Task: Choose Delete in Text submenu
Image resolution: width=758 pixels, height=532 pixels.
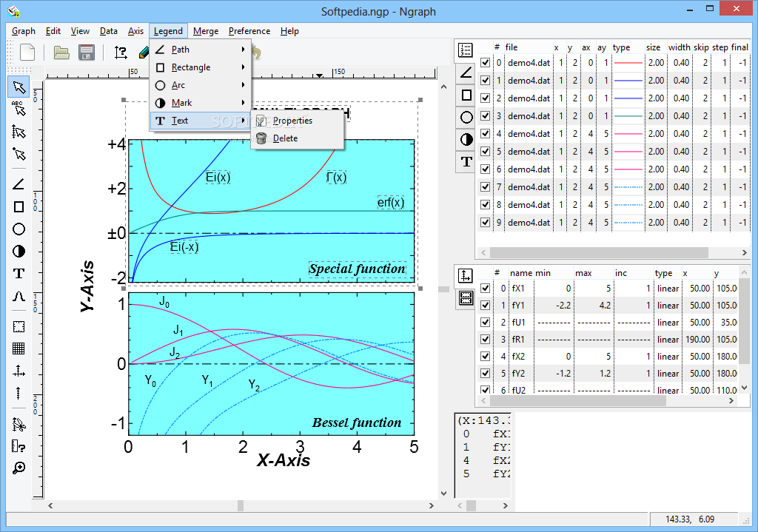Action: pyautogui.click(x=298, y=138)
